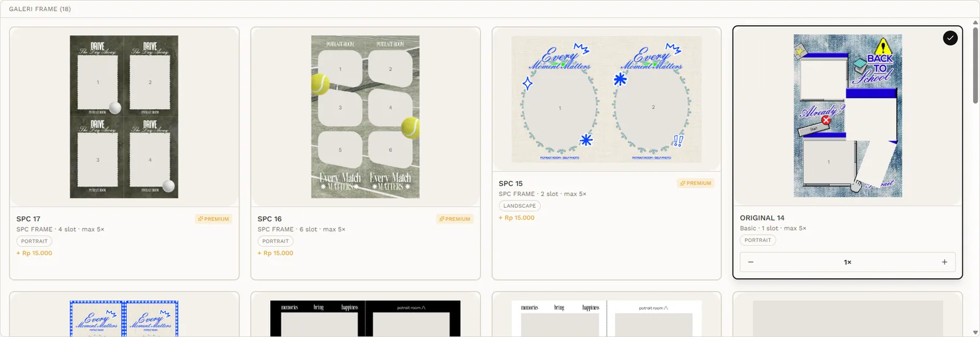The width and height of the screenshot is (980, 337).
Task: Click the PREMIUM badge on SPC 16
Action: click(x=455, y=219)
